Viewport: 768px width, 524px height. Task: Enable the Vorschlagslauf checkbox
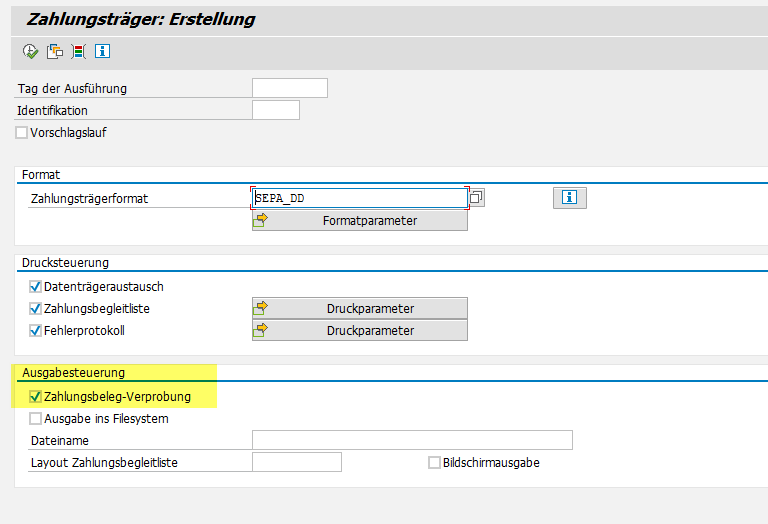coord(22,132)
